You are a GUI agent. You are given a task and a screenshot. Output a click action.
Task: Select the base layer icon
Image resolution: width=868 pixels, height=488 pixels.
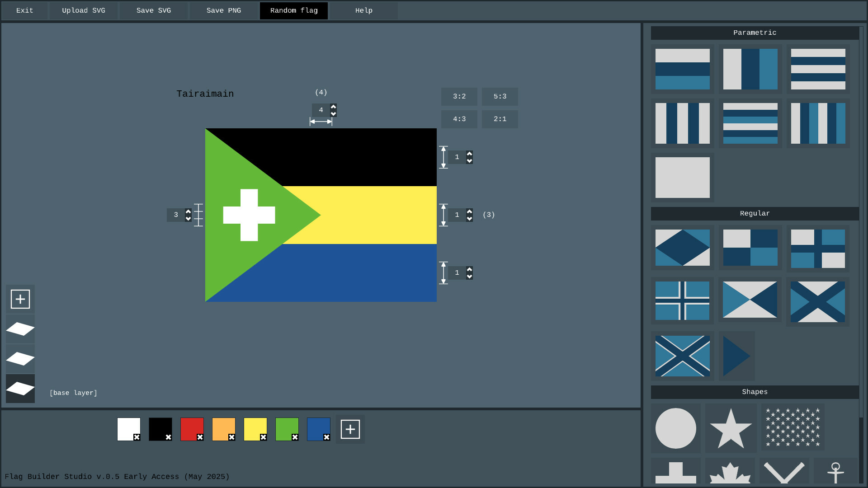point(20,389)
